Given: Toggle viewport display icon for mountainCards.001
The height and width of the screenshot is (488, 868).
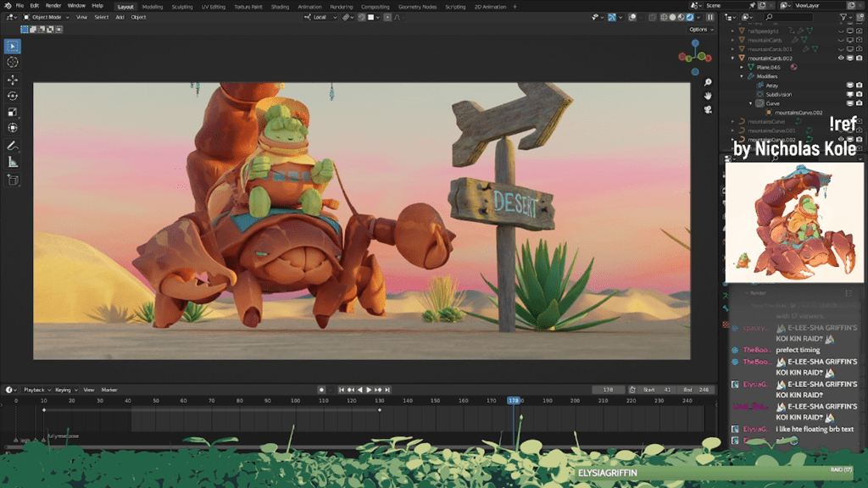Looking at the screenshot, I should (849, 49).
